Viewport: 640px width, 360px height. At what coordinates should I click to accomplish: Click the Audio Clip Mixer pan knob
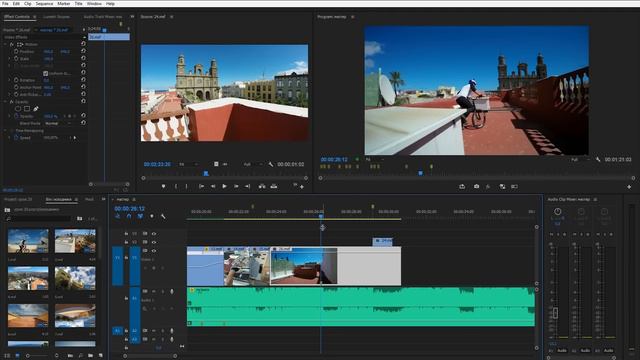pyautogui.click(x=558, y=211)
